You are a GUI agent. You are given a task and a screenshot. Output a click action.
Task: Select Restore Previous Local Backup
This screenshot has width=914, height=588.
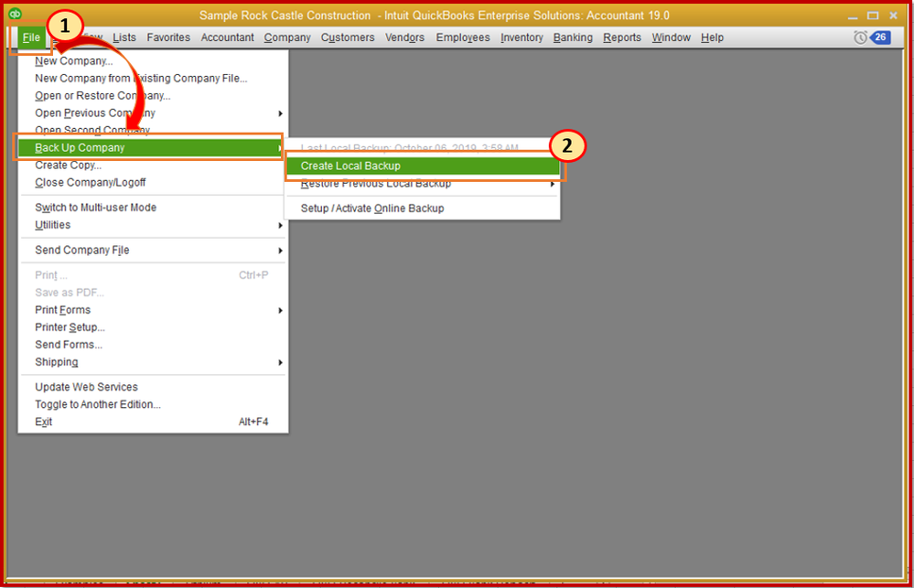point(422,184)
